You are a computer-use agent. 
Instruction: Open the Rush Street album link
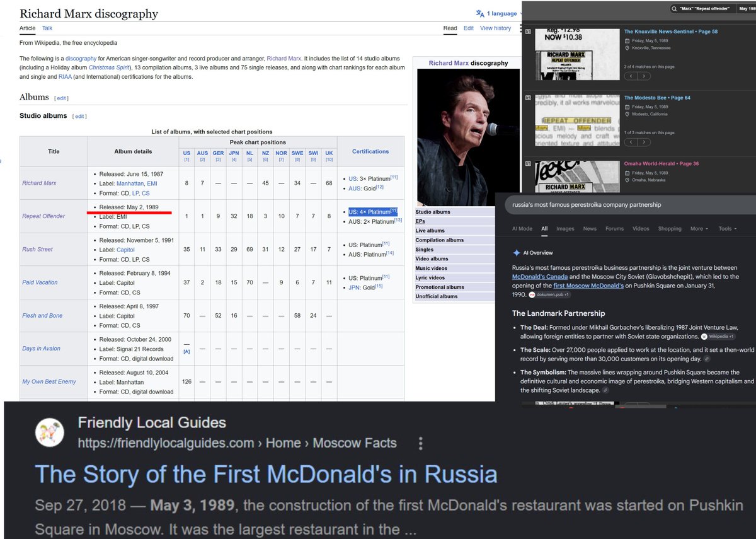pos(37,250)
